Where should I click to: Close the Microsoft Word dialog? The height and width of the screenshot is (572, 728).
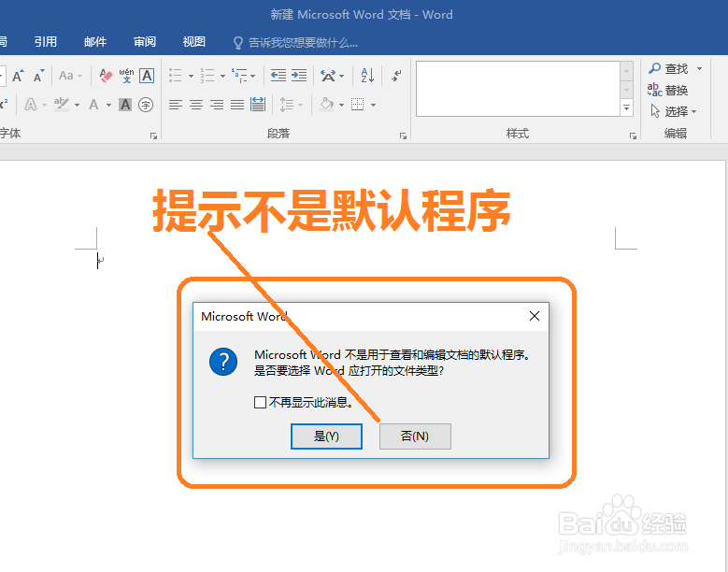pos(535,316)
